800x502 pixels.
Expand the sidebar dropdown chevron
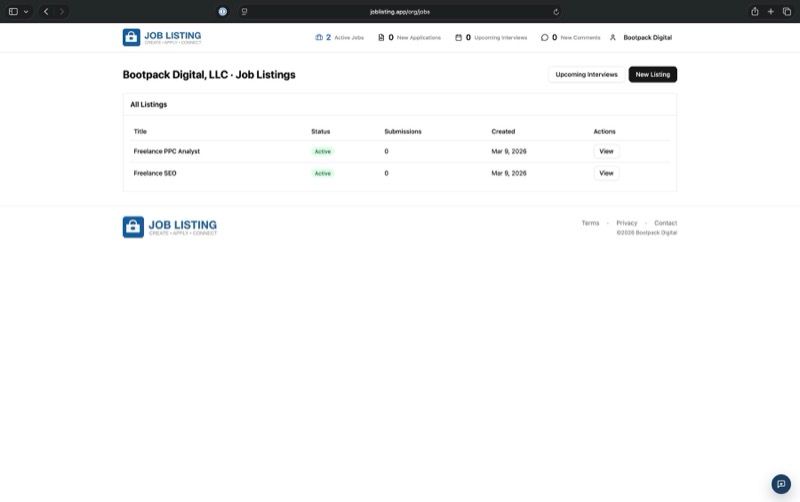(x=26, y=11)
